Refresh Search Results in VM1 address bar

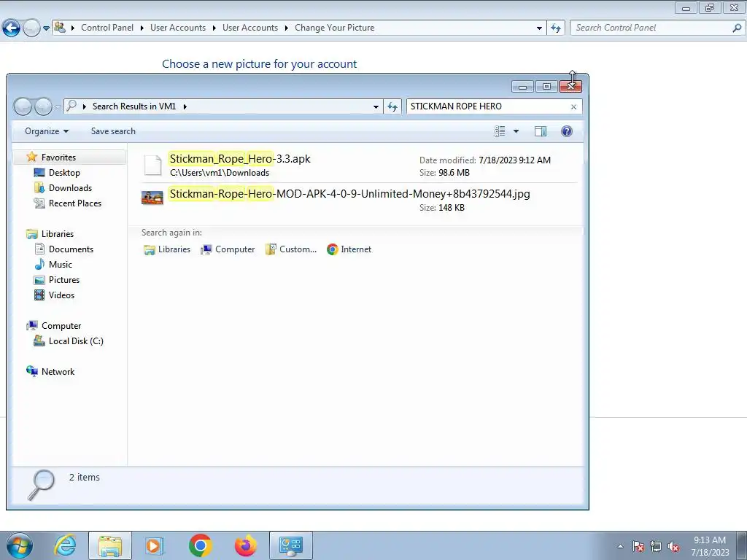(392, 106)
